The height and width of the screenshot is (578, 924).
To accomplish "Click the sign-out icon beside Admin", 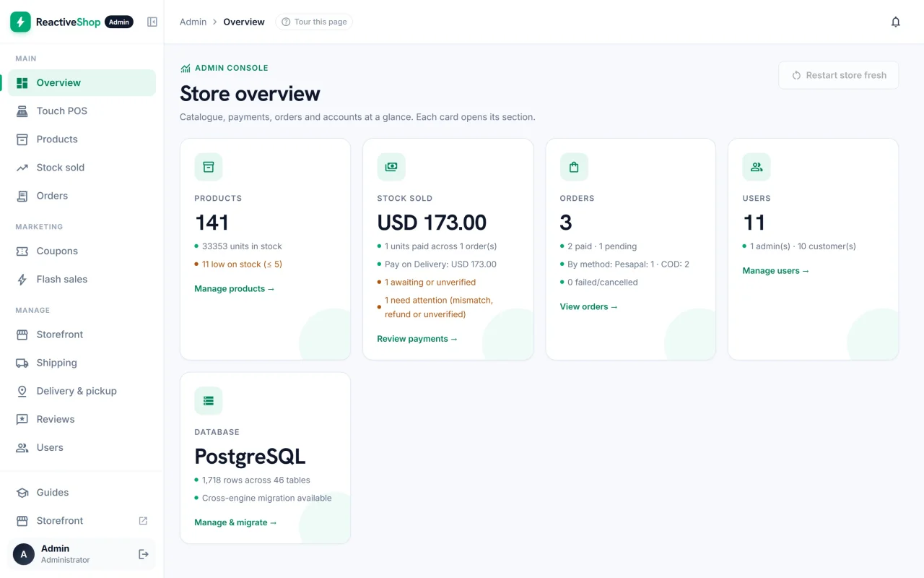I will 144,554.
